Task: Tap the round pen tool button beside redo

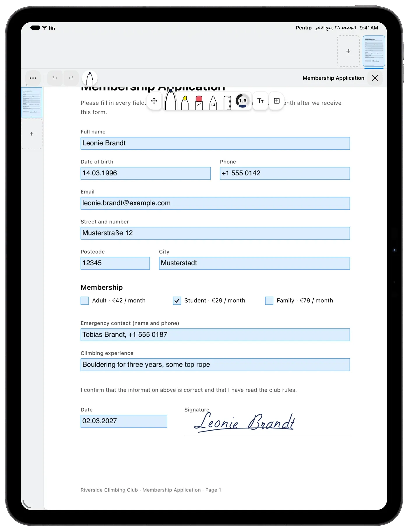Action: [90, 78]
